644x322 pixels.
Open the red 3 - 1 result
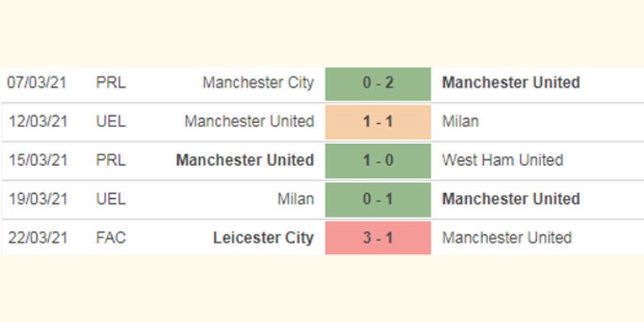coord(378,238)
